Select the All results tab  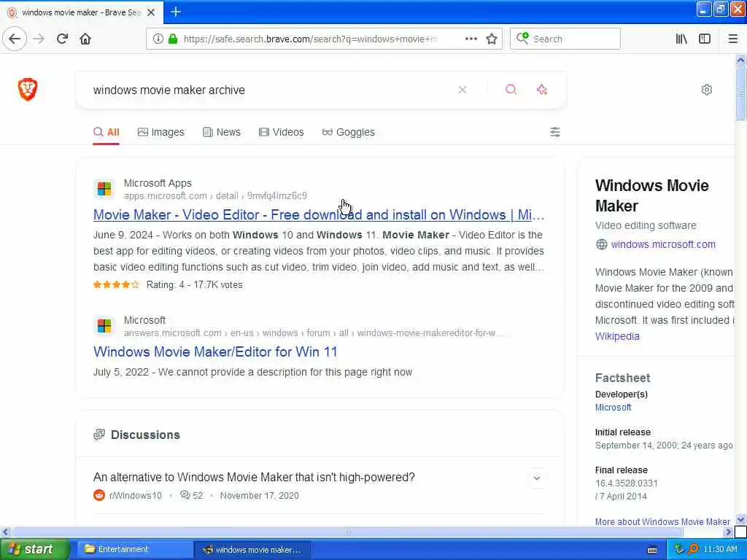click(x=107, y=132)
